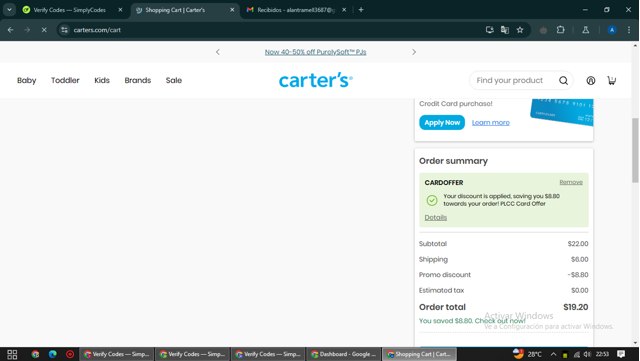Screen dimensions: 640x361
Task: Open the install app icon in address bar
Action: click(489, 30)
